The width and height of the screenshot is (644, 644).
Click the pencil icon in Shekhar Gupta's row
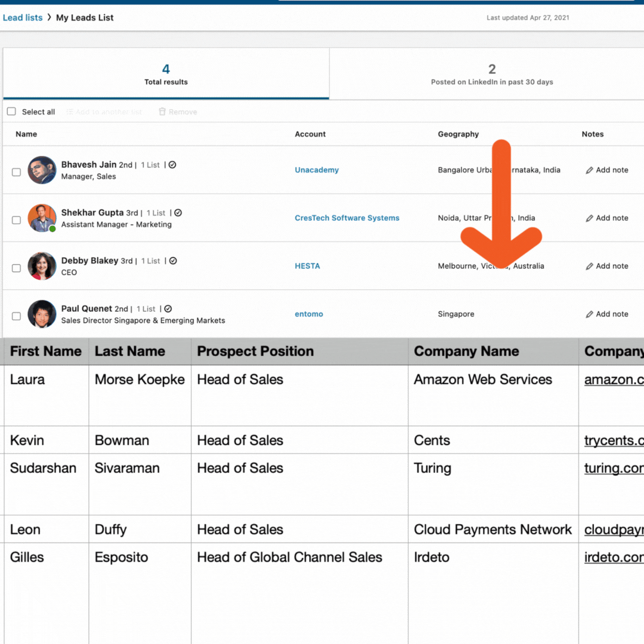tap(589, 218)
